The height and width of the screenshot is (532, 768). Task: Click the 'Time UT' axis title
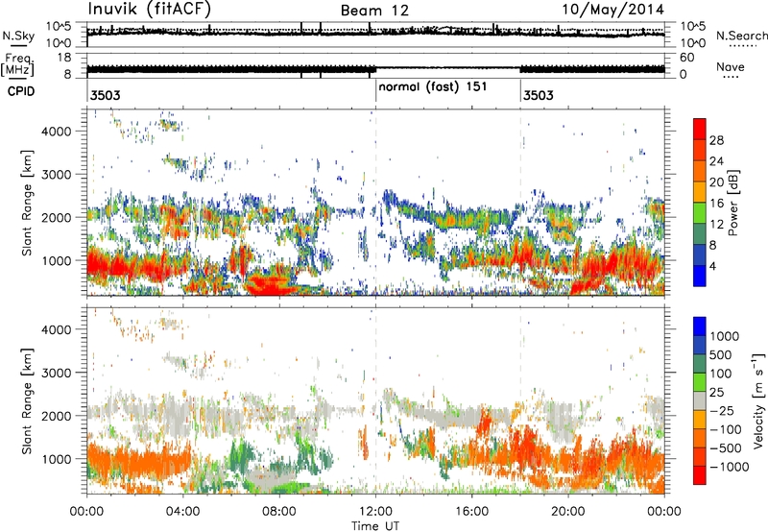point(375,526)
